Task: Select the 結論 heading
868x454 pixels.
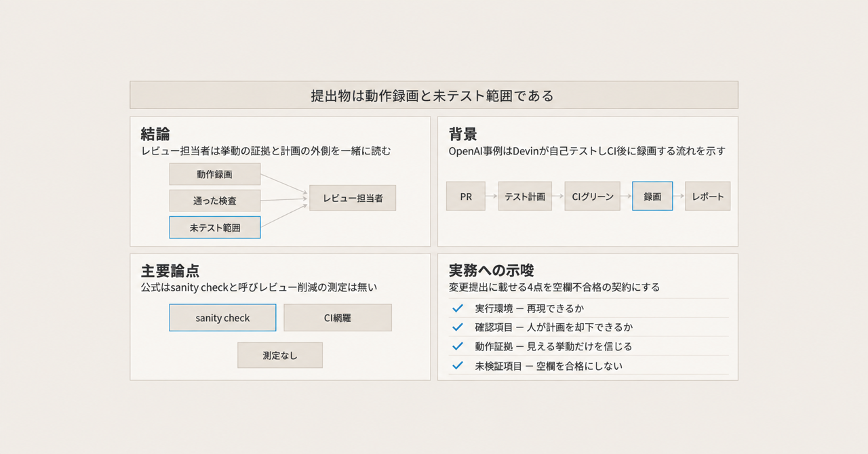Action: coord(155,133)
